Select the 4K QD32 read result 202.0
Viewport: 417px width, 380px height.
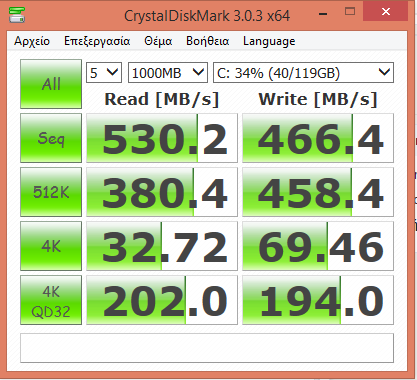tap(162, 300)
